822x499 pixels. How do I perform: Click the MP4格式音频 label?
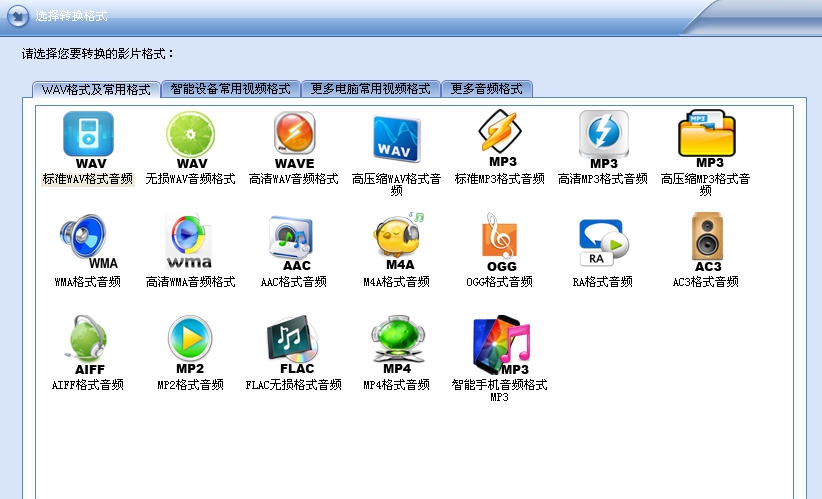pyautogui.click(x=397, y=385)
